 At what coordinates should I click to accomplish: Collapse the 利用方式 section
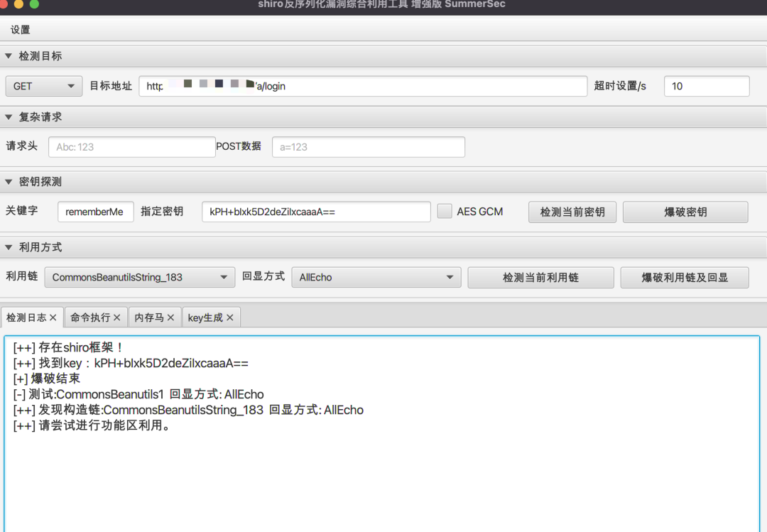click(x=9, y=247)
